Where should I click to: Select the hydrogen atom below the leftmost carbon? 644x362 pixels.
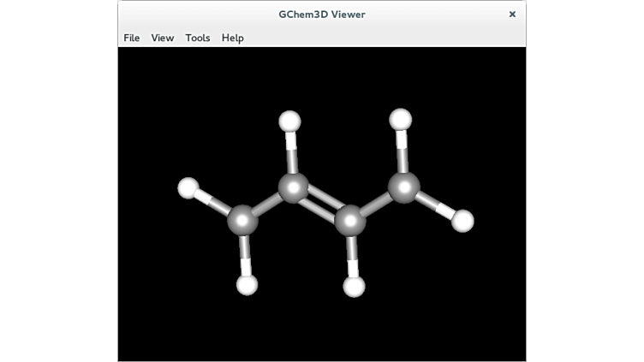(x=247, y=284)
